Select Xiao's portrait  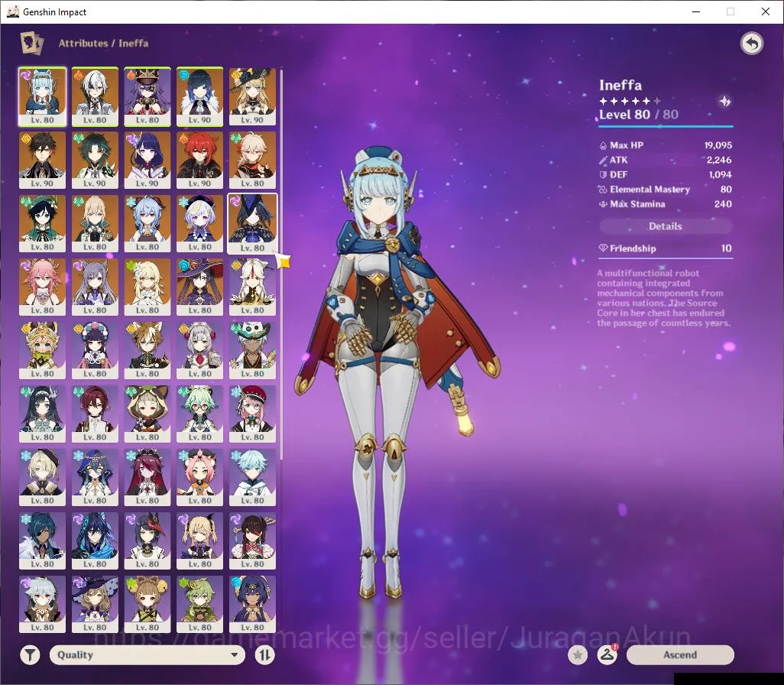[x=95, y=160]
